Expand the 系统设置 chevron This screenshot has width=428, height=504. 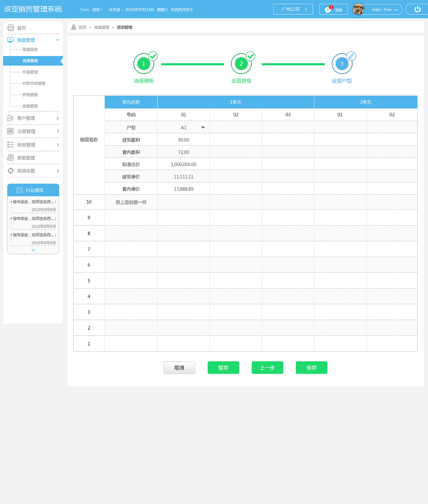pyautogui.click(x=58, y=171)
